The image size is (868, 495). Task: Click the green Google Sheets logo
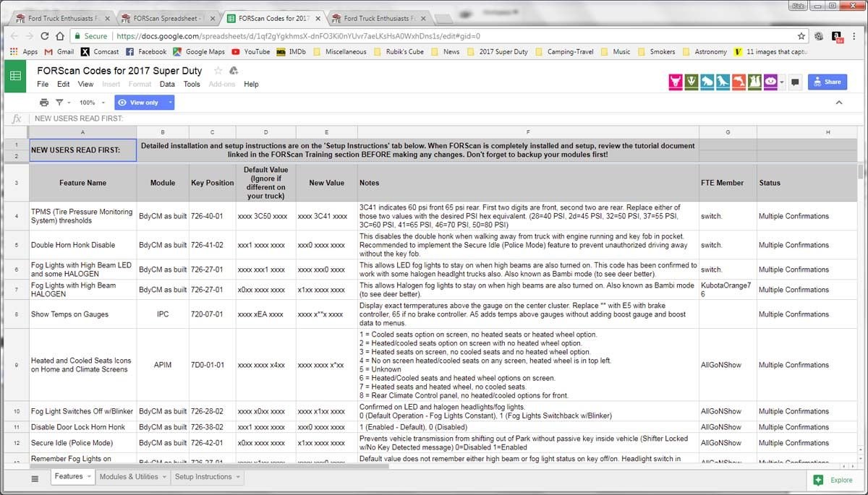click(14, 75)
